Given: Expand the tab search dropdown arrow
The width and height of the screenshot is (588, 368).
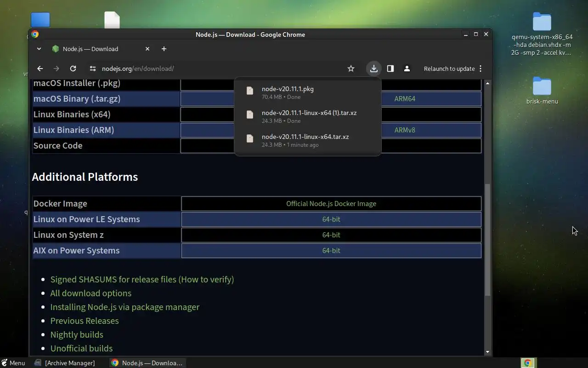Looking at the screenshot, I should (39, 49).
